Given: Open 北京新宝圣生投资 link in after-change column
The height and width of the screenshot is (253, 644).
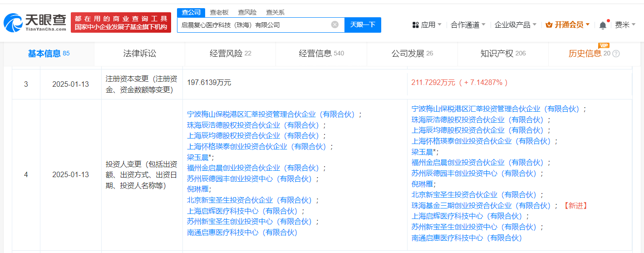Looking at the screenshot, I should [475, 195].
